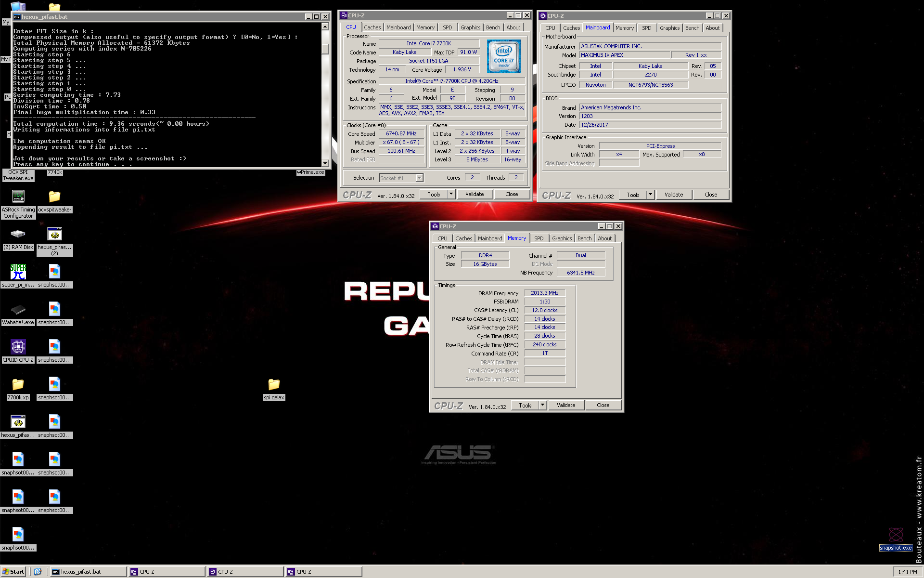The width and height of the screenshot is (924, 578).
Task: Open the Start menu
Action: 13,572
